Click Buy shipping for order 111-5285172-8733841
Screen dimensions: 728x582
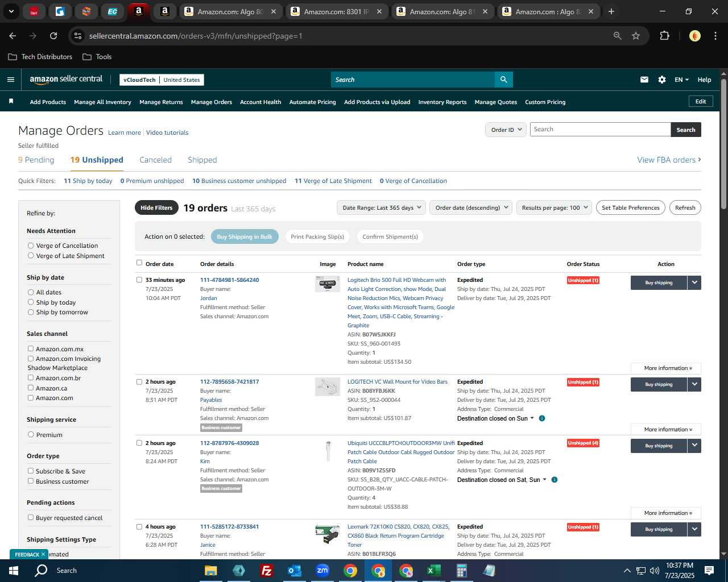(x=659, y=529)
